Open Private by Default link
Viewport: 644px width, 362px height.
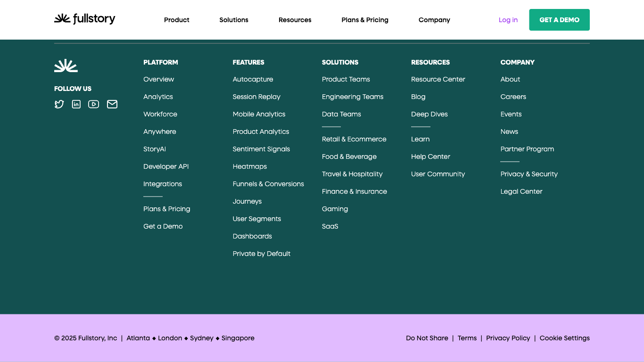[x=262, y=254]
